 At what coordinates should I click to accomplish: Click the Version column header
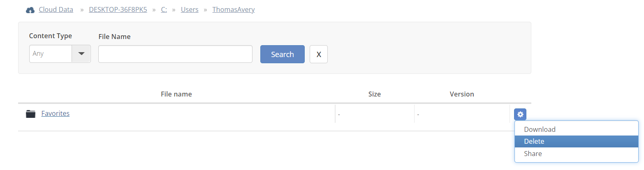click(x=462, y=94)
